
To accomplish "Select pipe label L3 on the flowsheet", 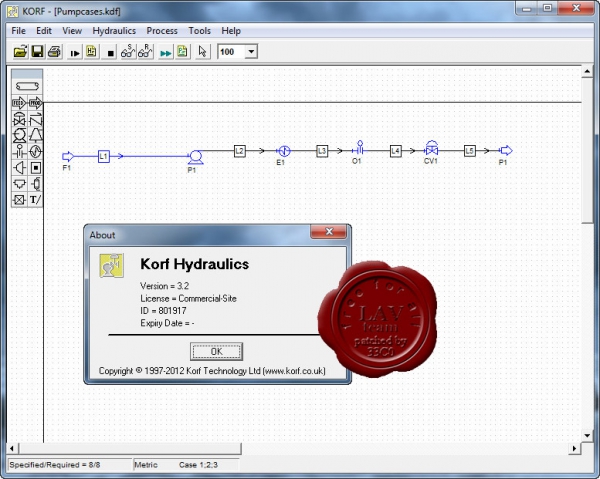I will tap(322, 151).
